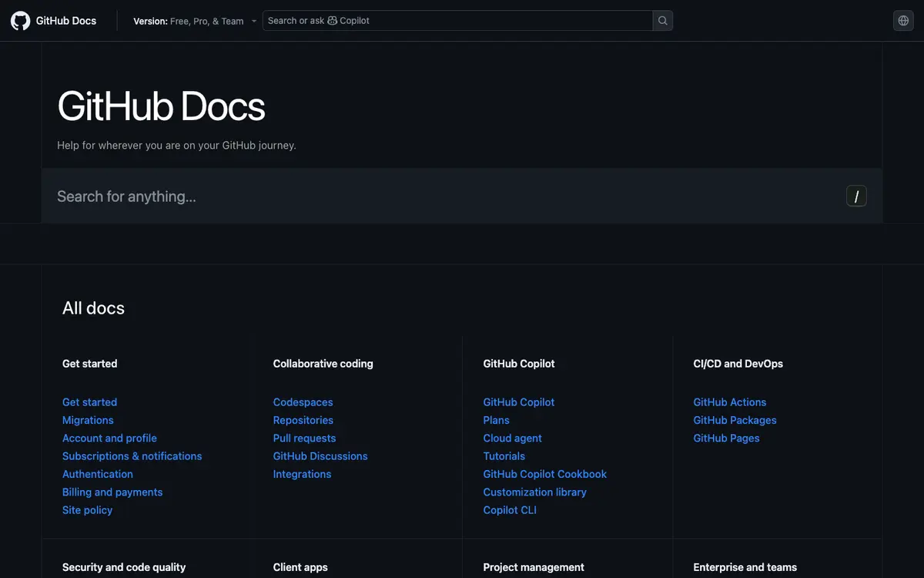Click the Project management heading
The height and width of the screenshot is (578, 924).
pyautogui.click(x=534, y=567)
